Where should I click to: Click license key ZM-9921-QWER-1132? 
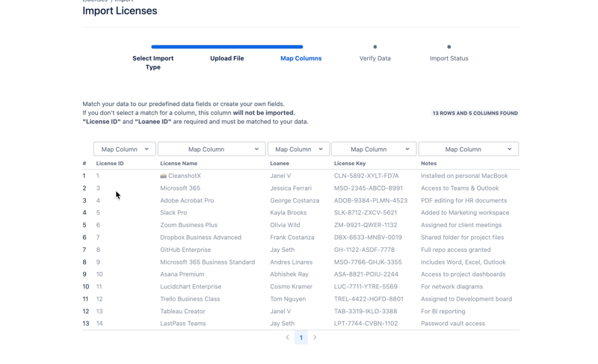click(x=366, y=225)
